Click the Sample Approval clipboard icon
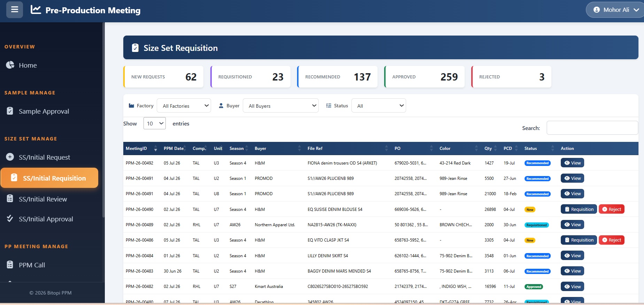This screenshot has width=644, height=305. [x=10, y=111]
